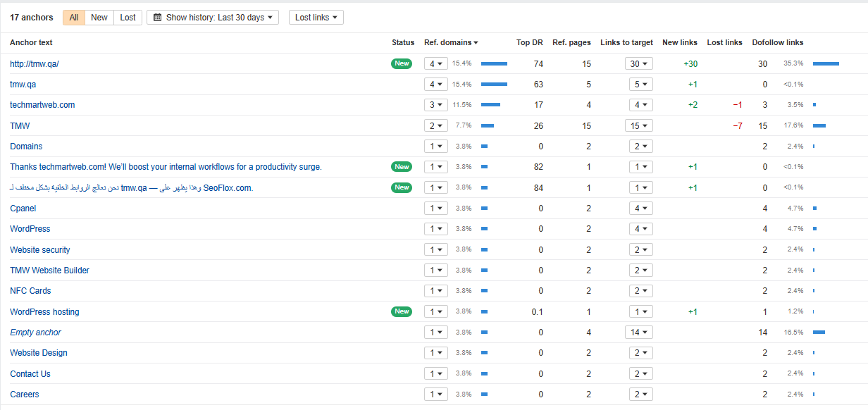Sort by Dofollow links column header
The image size is (868, 410).
(777, 43)
